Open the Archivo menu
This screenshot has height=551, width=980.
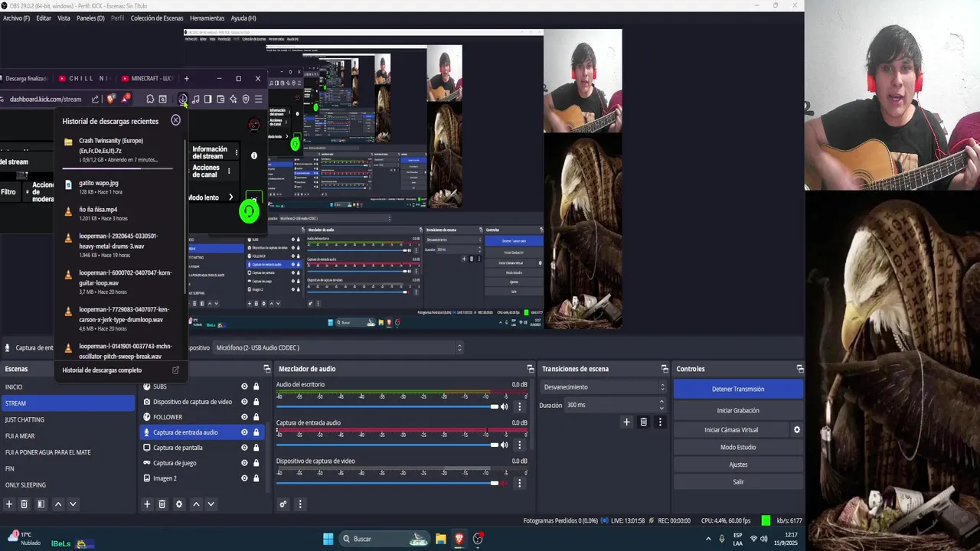click(17, 18)
